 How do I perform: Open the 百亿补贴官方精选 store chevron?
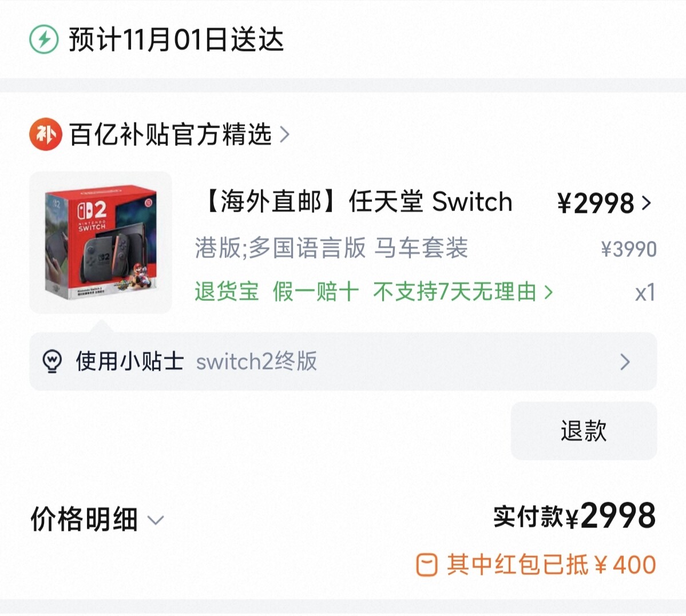point(285,134)
